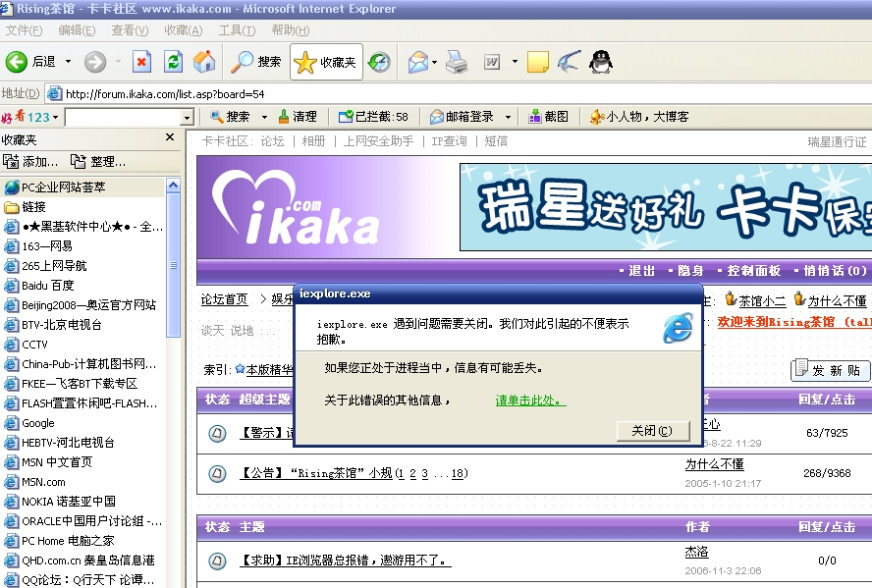This screenshot has height=588, width=872.
Task: Open the 编辑(E) menu
Action: [x=77, y=30]
